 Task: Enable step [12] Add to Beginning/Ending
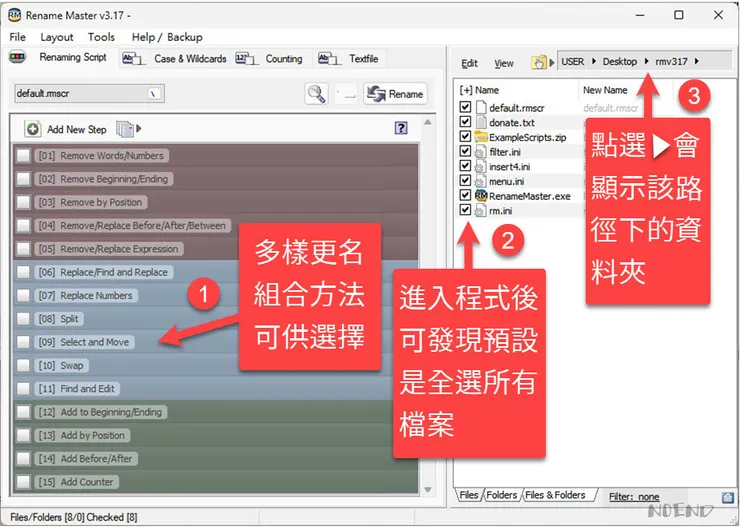[x=23, y=412]
